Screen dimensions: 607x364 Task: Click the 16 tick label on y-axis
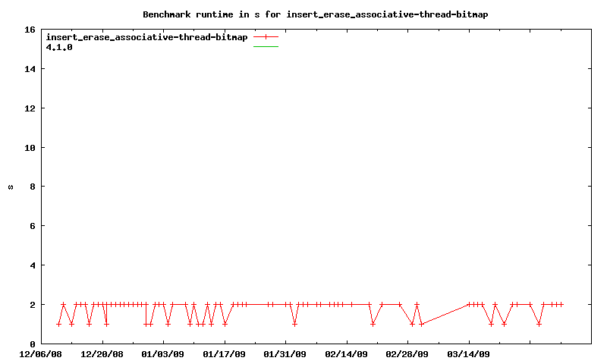click(30, 30)
